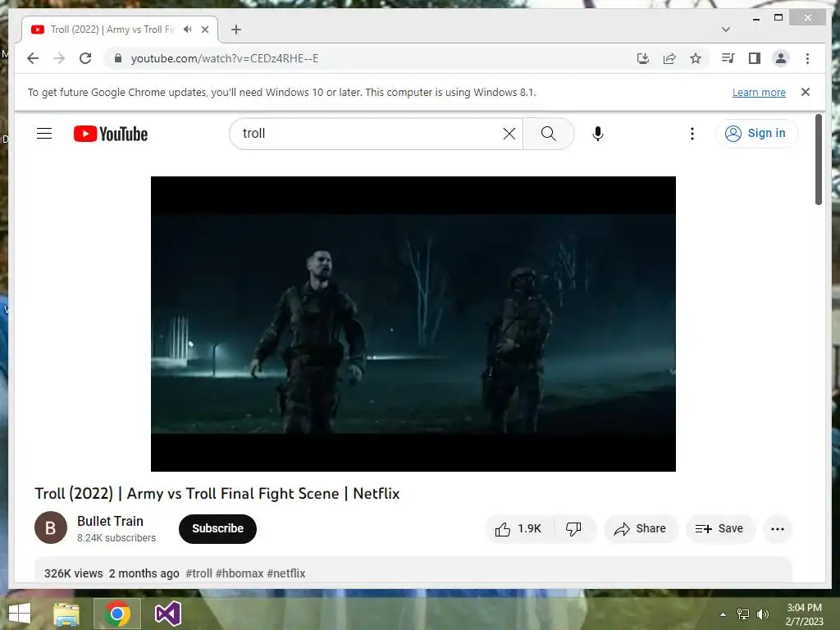Click the Chrome taskbar icon

(x=117, y=614)
